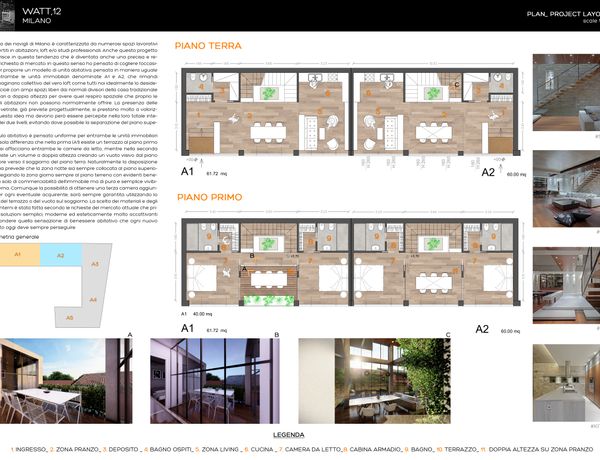Viewport: 600px width, 460px height.
Task: Select the PIANO PRIMO heading
Action: click(211, 197)
